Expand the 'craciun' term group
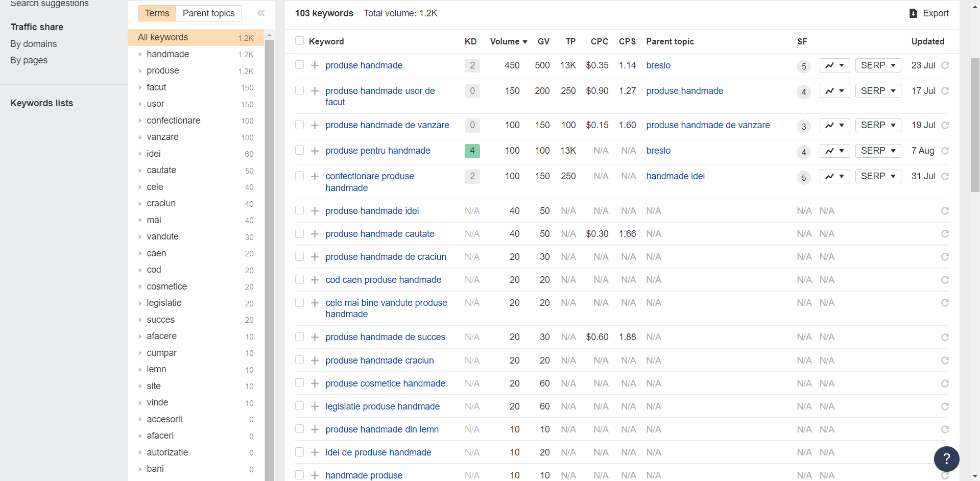The image size is (980, 481). (x=140, y=203)
